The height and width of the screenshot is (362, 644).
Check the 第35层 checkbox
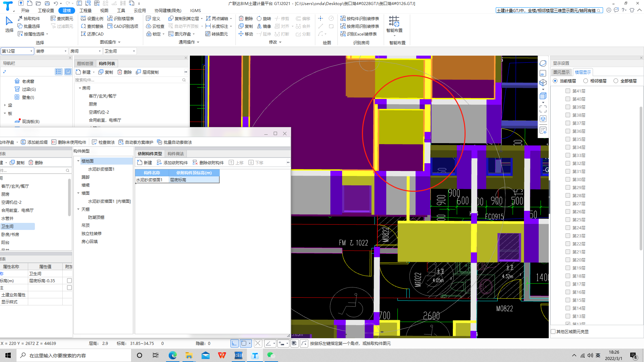tap(568, 139)
